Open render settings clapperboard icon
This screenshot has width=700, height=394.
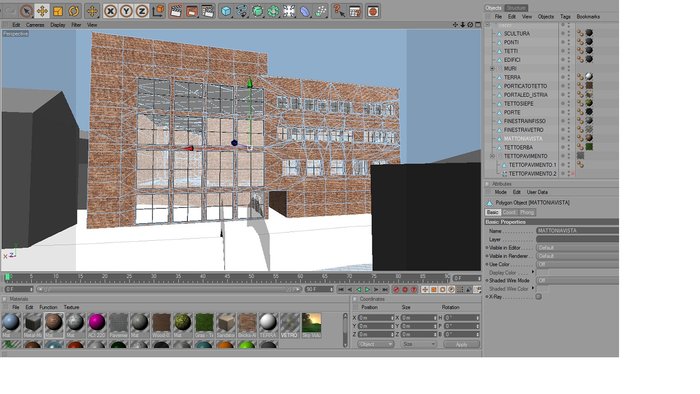pyautogui.click(x=208, y=11)
